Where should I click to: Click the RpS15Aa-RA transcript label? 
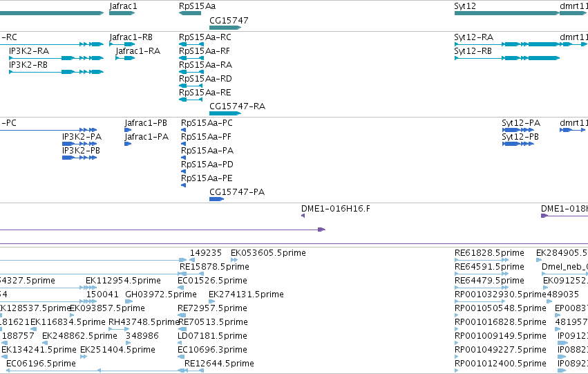tap(205, 65)
